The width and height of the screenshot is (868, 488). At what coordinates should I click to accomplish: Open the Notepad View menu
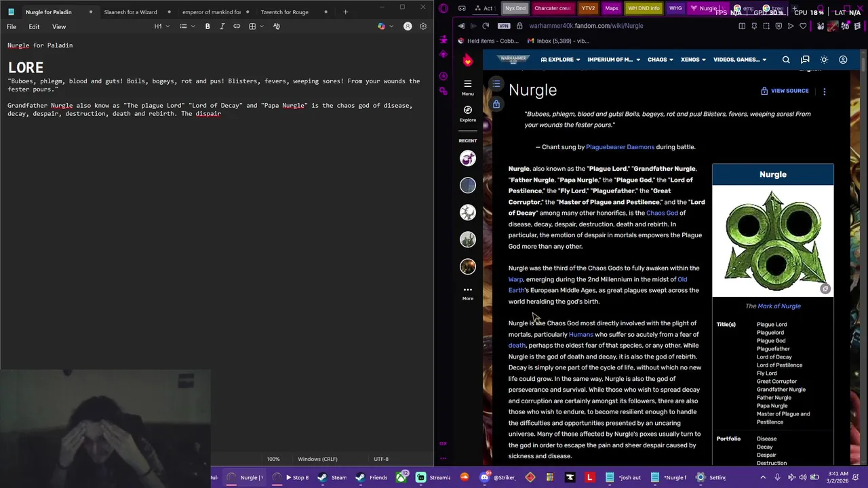(x=59, y=26)
